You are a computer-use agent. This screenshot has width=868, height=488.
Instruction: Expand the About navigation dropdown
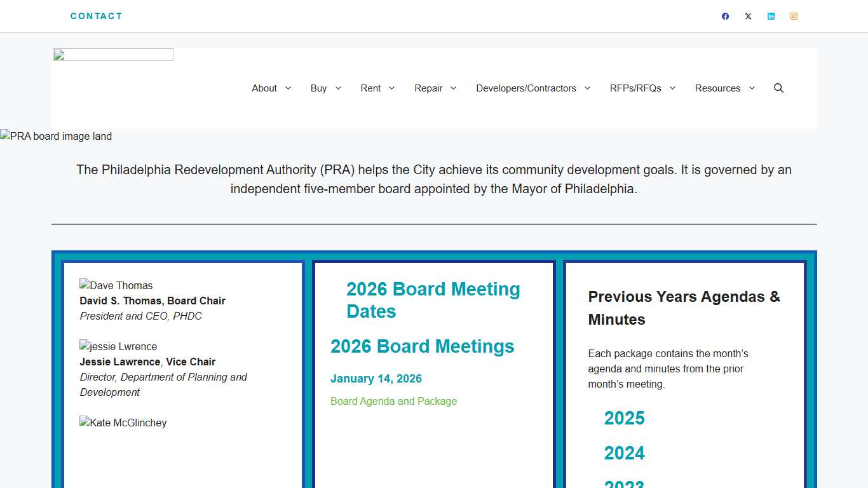288,88
